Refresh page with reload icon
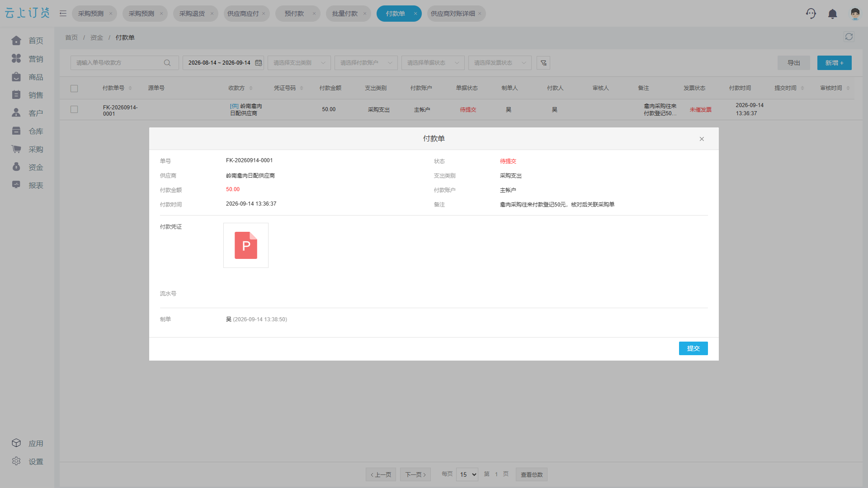 [849, 37]
